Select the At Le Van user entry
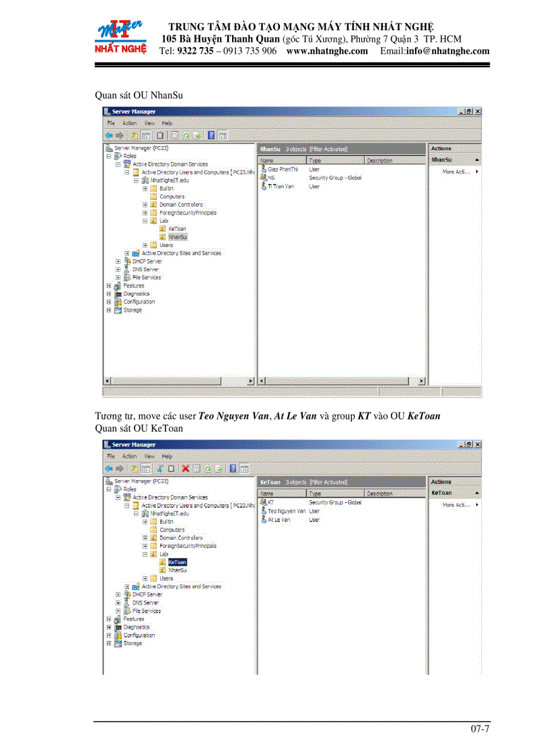The height and width of the screenshot is (756, 549). [279, 520]
